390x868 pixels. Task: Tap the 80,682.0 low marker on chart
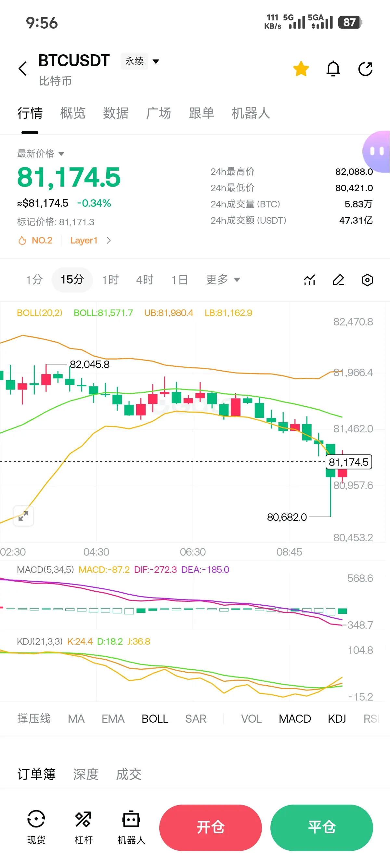click(287, 517)
